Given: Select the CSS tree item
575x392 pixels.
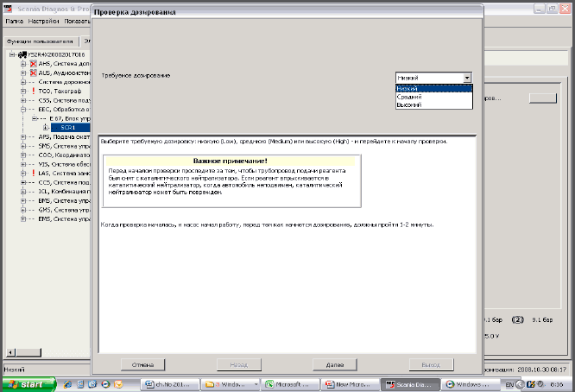Looking at the screenshot, I should click(x=64, y=100).
